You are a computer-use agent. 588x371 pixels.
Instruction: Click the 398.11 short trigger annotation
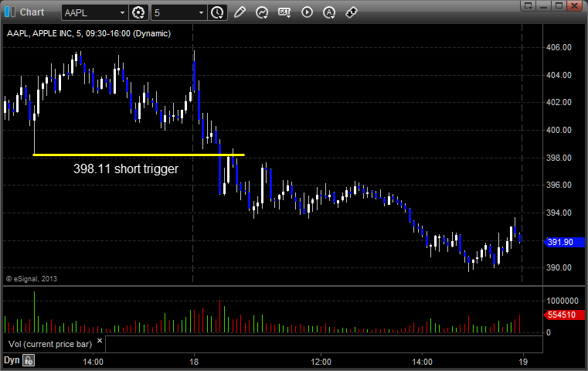coord(126,168)
